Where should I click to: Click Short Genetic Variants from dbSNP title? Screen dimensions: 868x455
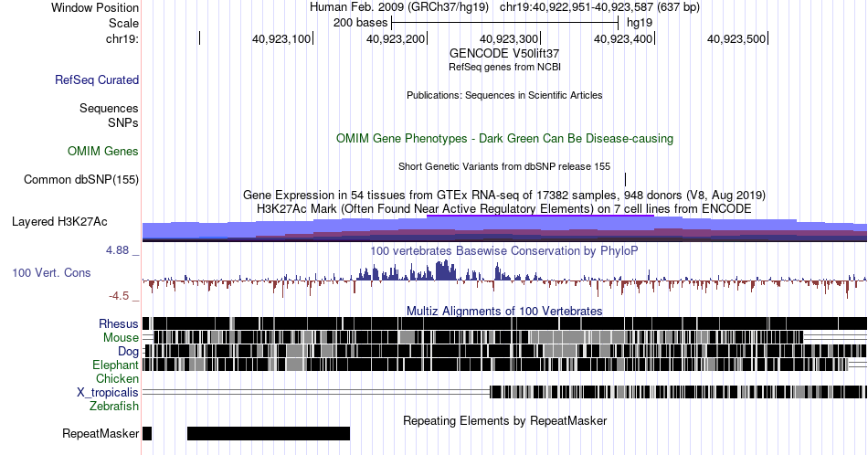[x=504, y=166]
